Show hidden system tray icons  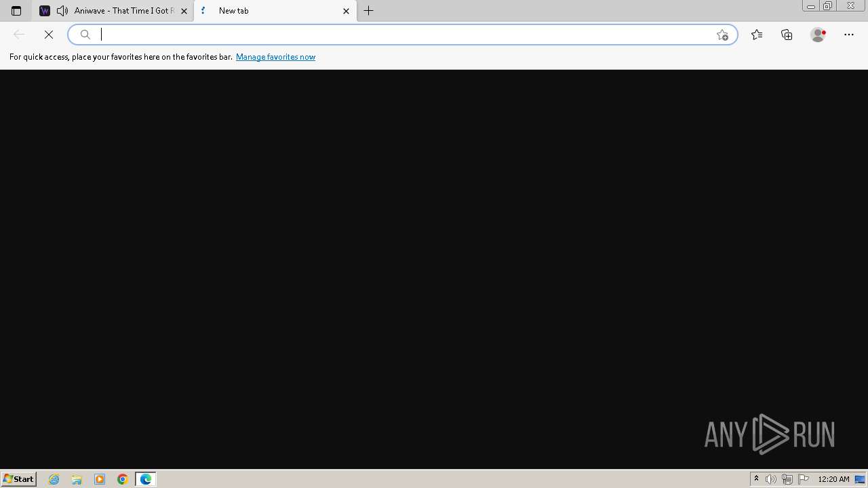[756, 479]
